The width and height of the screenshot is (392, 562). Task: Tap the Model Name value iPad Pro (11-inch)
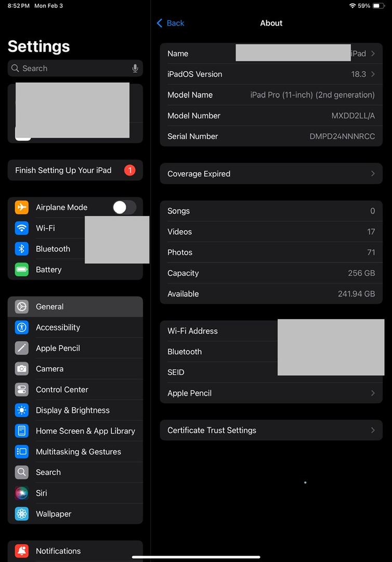pyautogui.click(x=312, y=95)
